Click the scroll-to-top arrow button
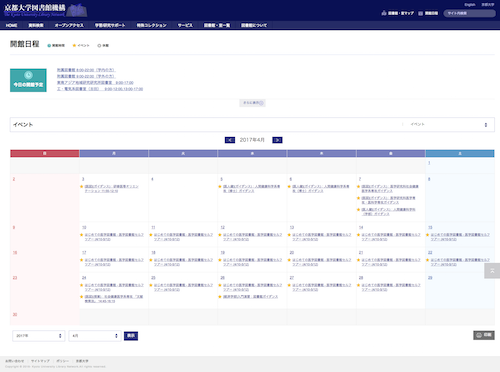The width and height of the screenshot is (500, 372). 492,271
